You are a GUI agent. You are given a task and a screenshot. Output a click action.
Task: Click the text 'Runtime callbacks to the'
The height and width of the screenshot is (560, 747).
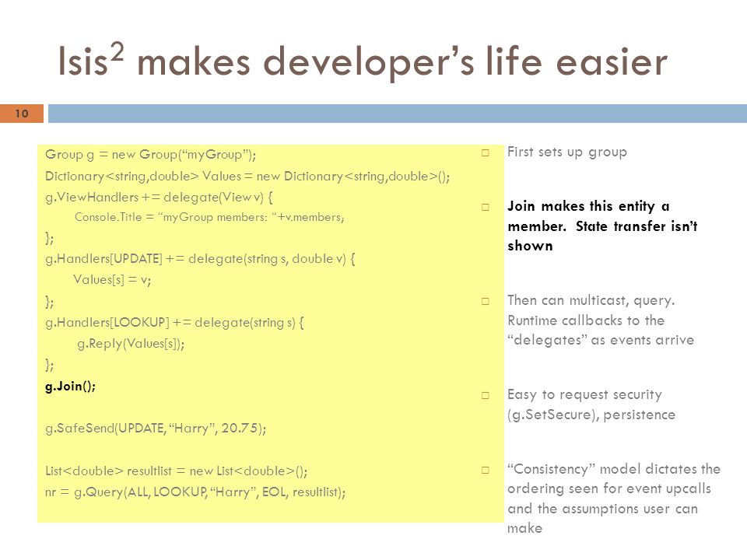[x=586, y=320]
